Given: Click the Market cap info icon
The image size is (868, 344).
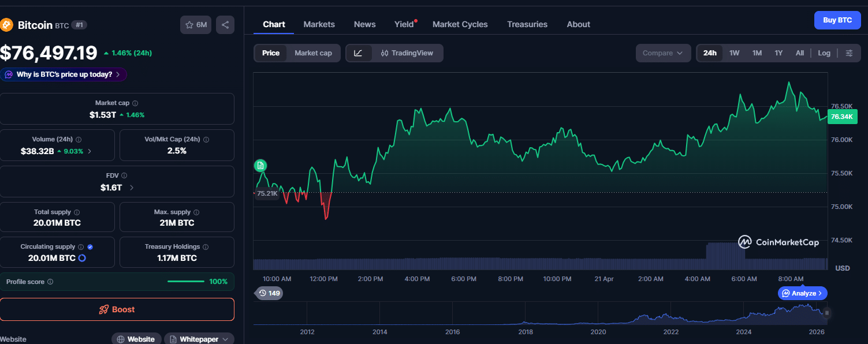Looking at the screenshot, I should 135,103.
